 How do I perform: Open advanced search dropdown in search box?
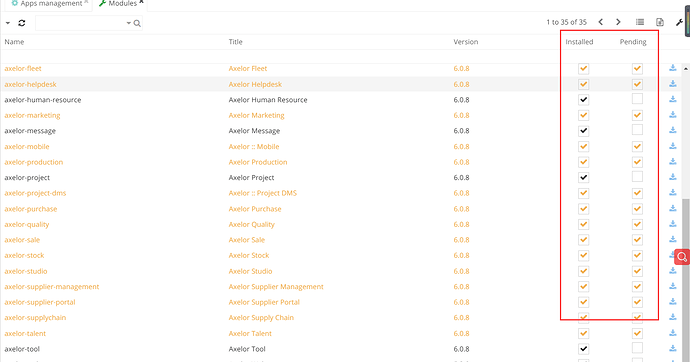pyautogui.click(x=128, y=23)
